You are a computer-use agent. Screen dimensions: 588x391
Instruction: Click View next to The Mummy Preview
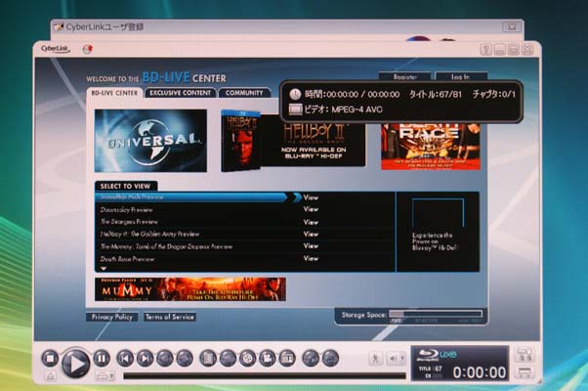pyautogui.click(x=311, y=245)
